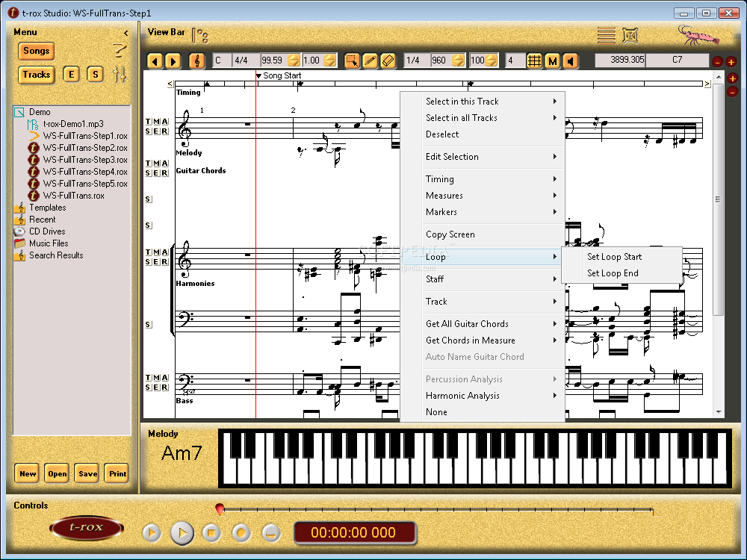Click the help question mark icon

[x=120, y=50]
